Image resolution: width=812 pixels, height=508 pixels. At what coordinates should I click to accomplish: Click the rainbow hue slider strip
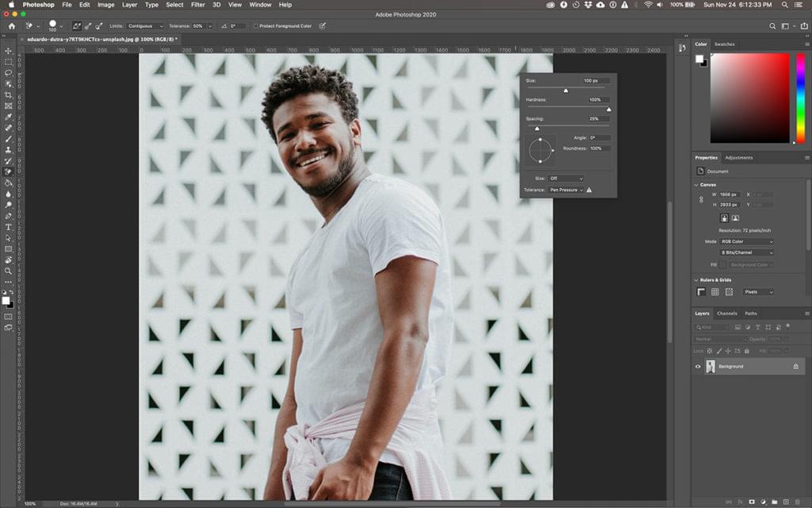pos(800,98)
